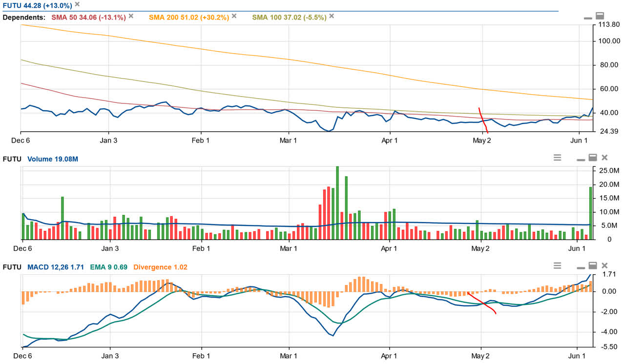Click the -2.00 MACD axis value
Image resolution: width=625 pixels, height=364 pixels.
[608, 312]
